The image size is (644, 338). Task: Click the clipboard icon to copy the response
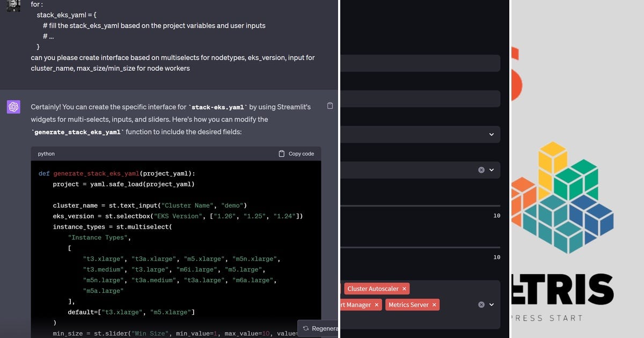[x=331, y=106]
